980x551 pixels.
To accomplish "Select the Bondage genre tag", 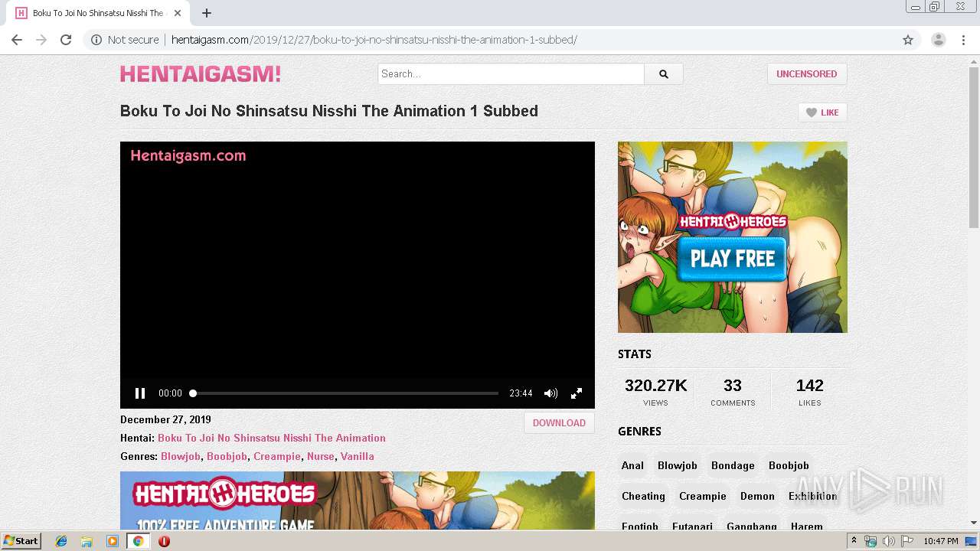I will click(733, 465).
